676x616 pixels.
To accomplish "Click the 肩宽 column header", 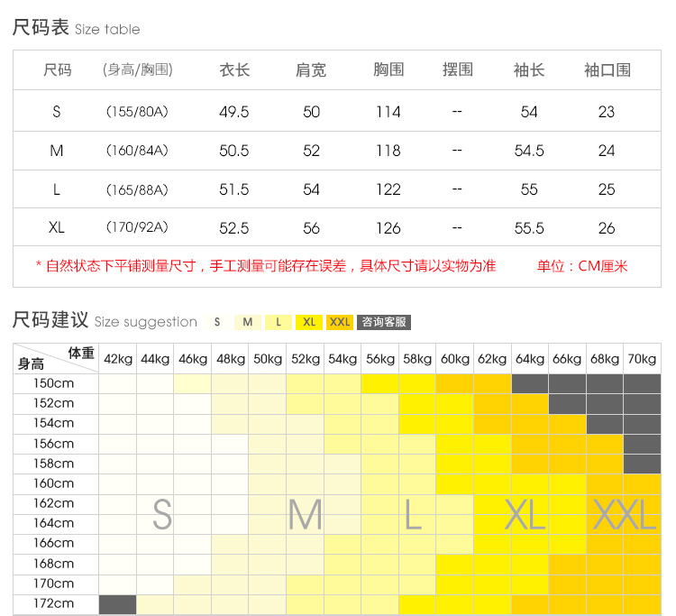I will [x=311, y=70].
